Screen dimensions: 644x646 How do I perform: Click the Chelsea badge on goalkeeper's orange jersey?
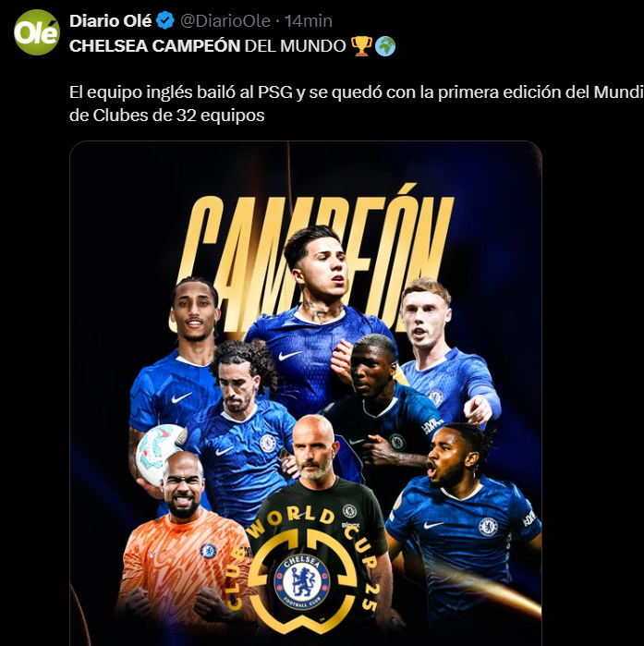click(x=208, y=551)
